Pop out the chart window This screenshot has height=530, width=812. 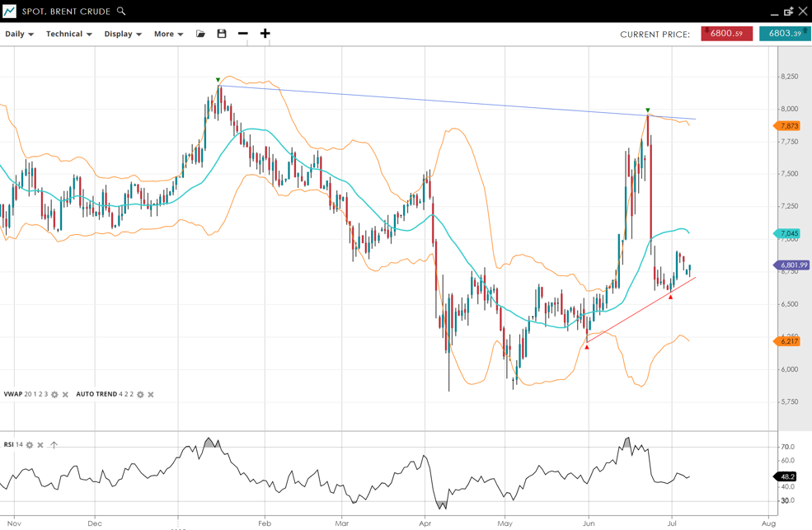click(788, 12)
